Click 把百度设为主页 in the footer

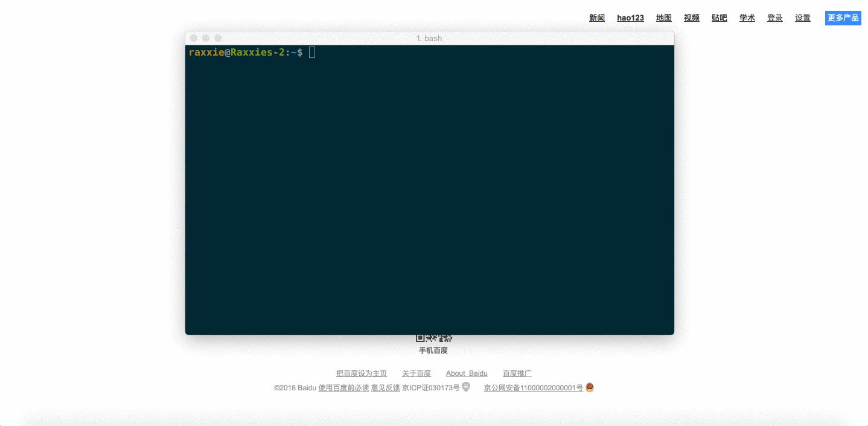(x=361, y=373)
